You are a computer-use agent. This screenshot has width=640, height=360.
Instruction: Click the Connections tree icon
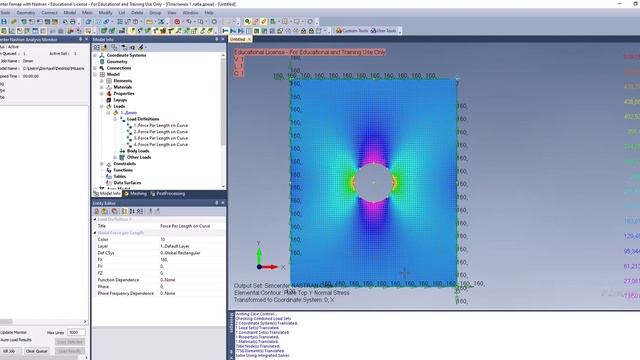(102, 68)
